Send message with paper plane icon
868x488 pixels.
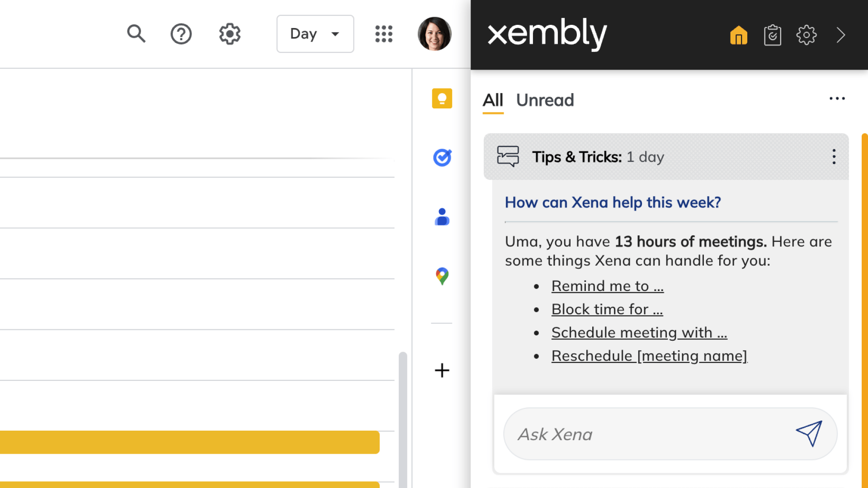point(809,434)
